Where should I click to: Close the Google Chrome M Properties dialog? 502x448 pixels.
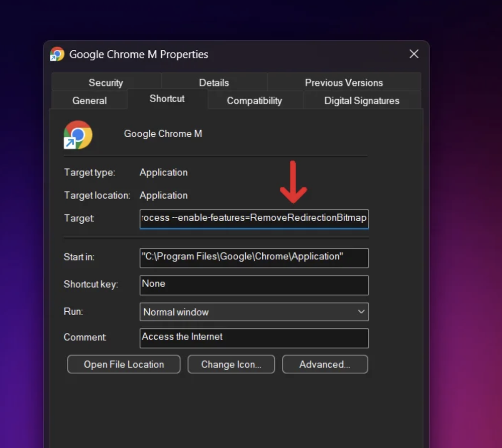[414, 54]
